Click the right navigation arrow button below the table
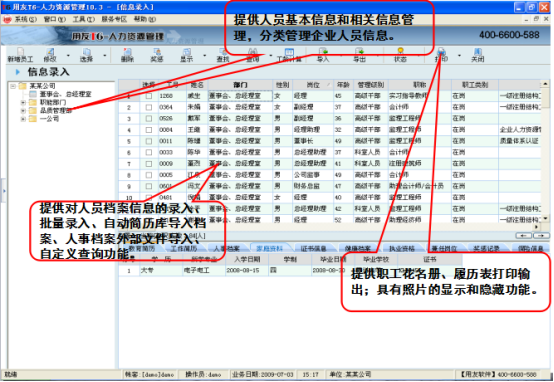Image resolution: width=554 pixels, height=382 pixels. tap(541, 235)
